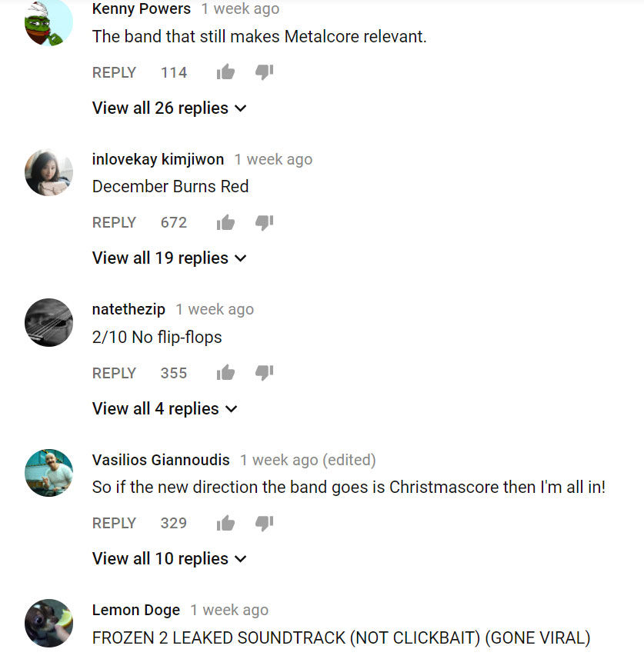Click inlovekay kimjiwon's avatar picture
644x659 pixels.
coord(48,172)
